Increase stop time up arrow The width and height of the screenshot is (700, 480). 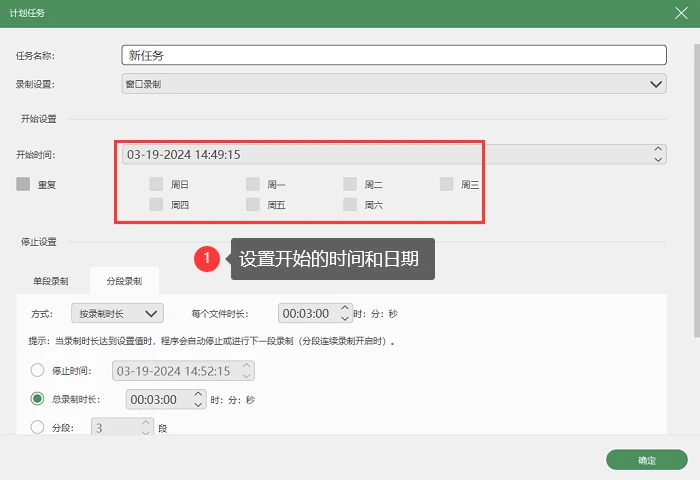[x=246, y=366]
